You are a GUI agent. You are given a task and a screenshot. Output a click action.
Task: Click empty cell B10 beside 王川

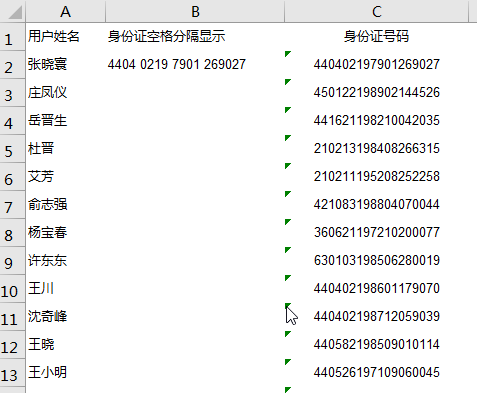(195, 289)
